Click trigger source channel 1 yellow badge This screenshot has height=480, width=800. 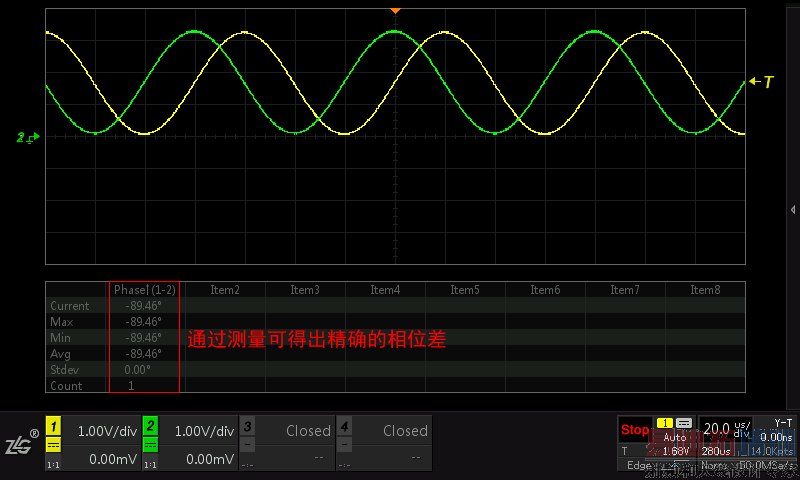[x=665, y=423]
